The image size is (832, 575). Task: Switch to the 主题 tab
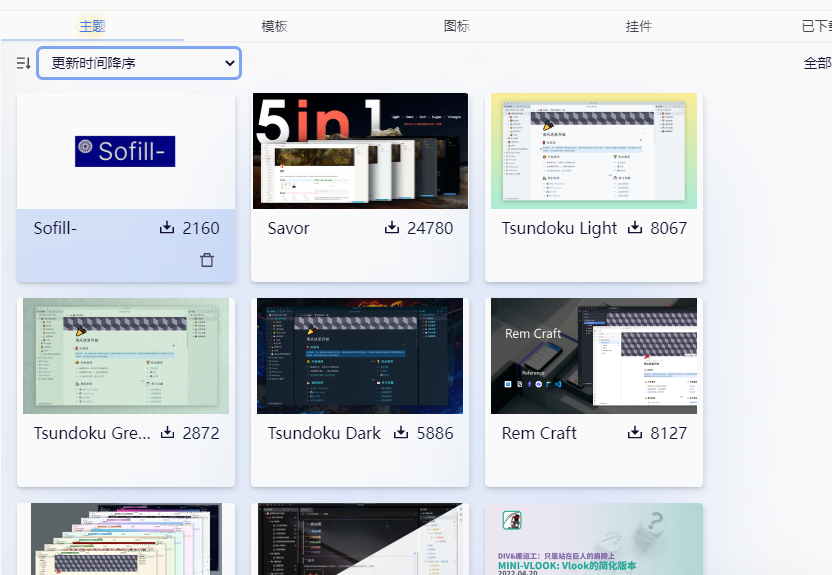(92, 26)
